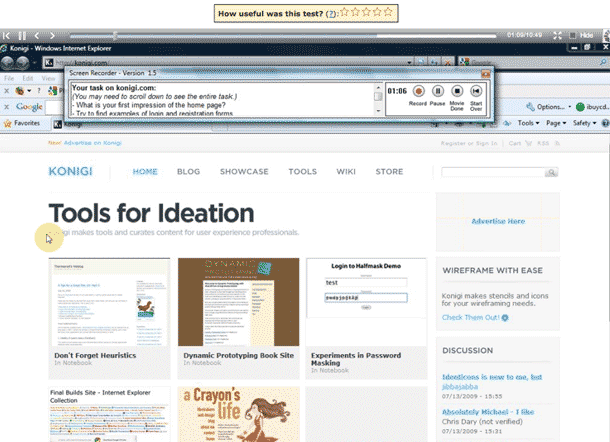Click the Stop loading X button in IE
Image resolution: width=610 pixels, height=442 pixels.
[x=448, y=62]
